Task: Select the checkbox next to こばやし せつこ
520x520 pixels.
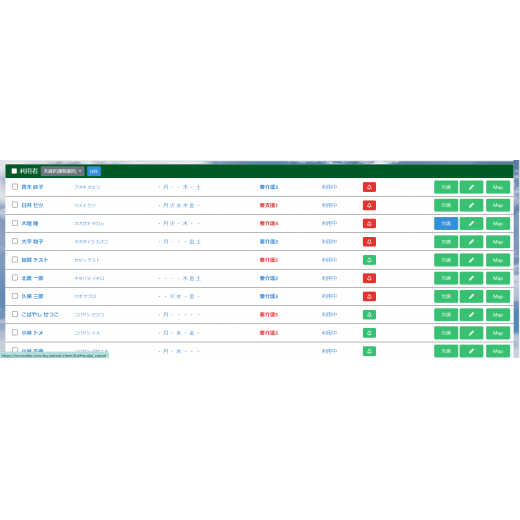Action: pos(15,314)
